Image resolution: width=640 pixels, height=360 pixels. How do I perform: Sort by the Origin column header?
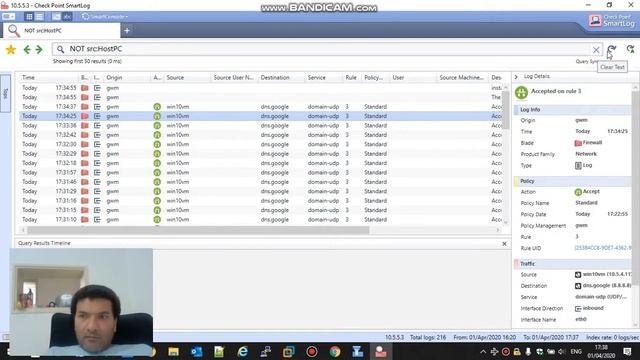coord(127,78)
